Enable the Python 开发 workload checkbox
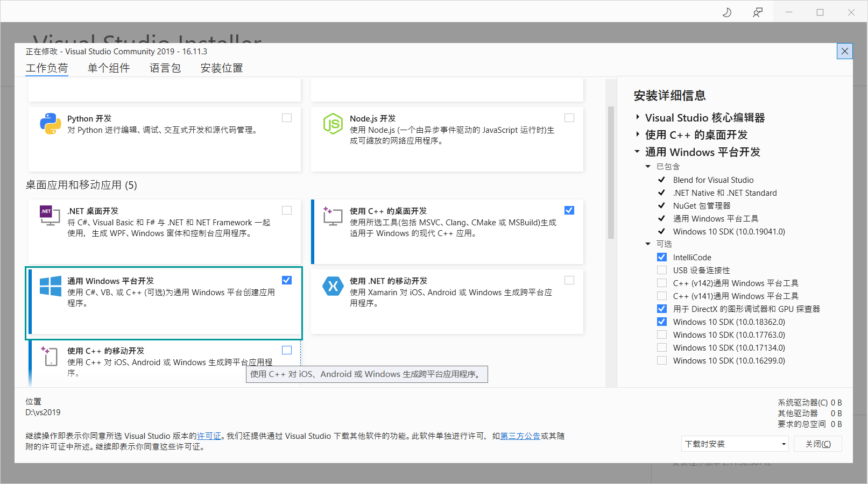The height and width of the screenshot is (484, 868). point(287,117)
